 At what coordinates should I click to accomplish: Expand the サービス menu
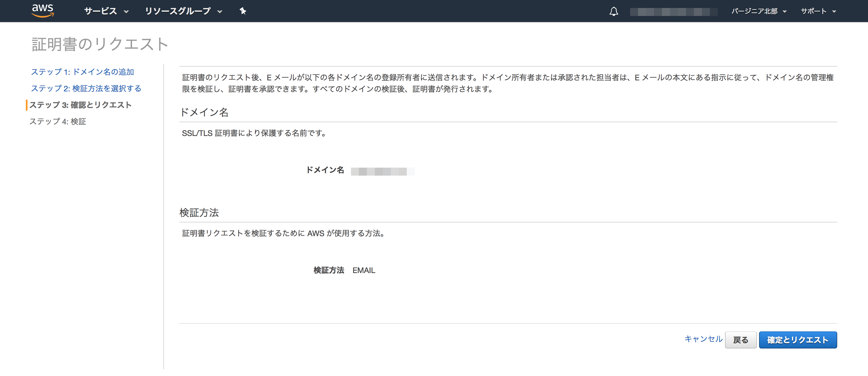106,11
